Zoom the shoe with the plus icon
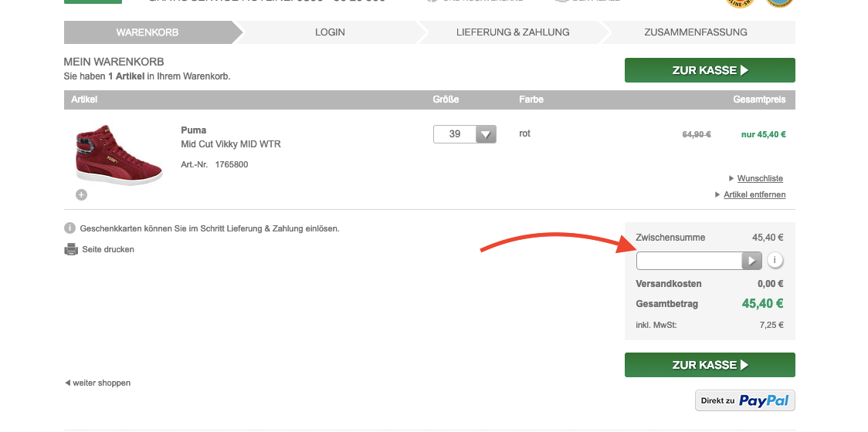The image size is (868, 432). coord(81,194)
